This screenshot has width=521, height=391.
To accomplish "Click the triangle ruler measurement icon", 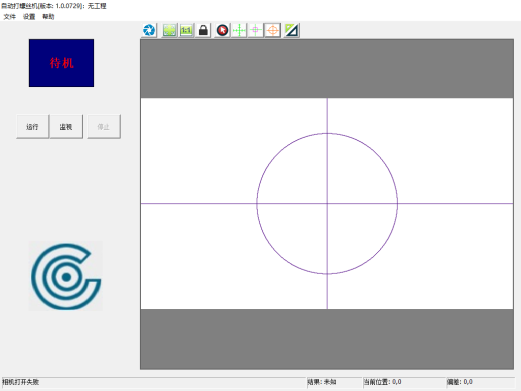I will coord(292,30).
